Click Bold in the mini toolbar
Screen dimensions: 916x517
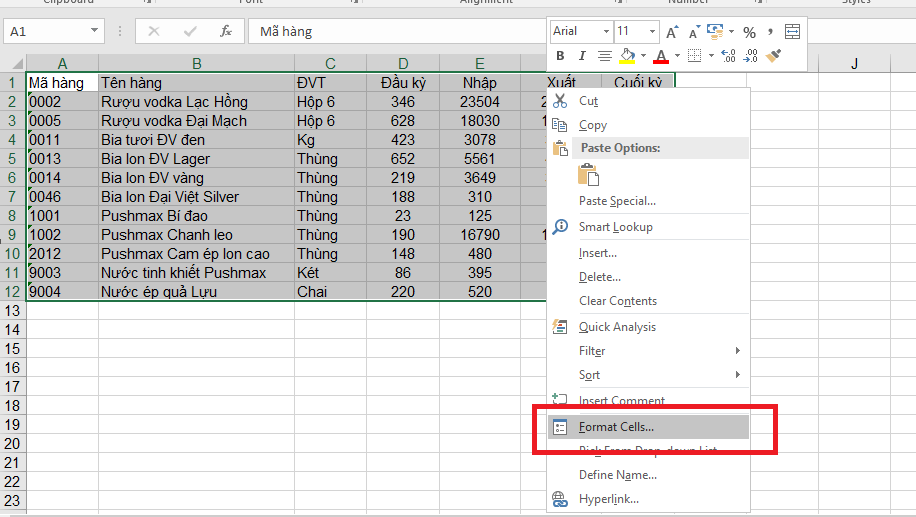point(560,56)
